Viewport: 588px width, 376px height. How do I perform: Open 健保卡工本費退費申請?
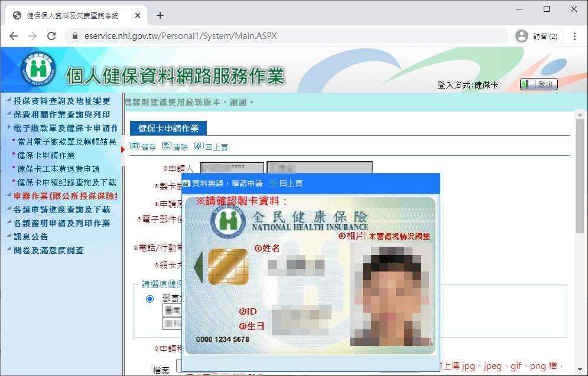pos(58,169)
